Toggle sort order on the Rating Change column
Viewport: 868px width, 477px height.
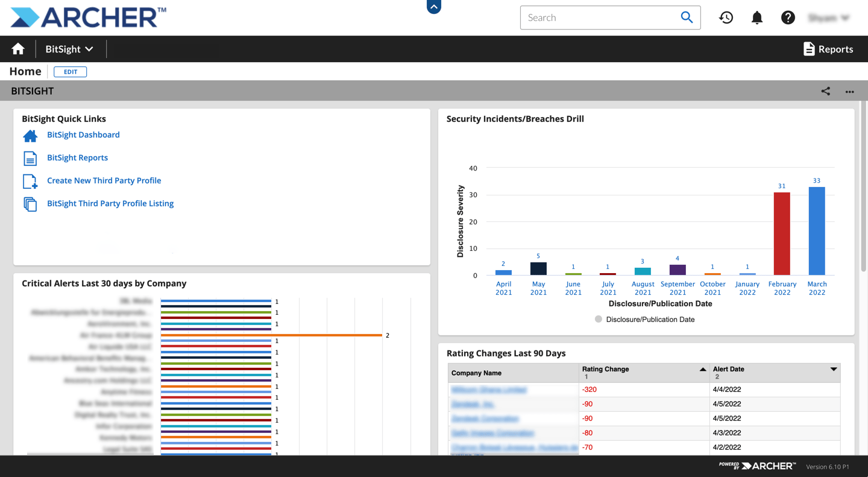702,368
